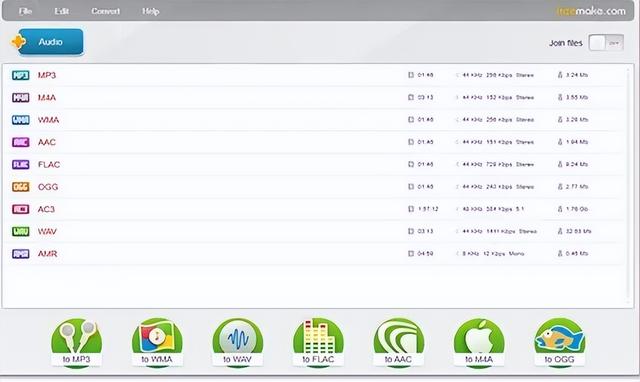640x382 pixels.
Task: Click the M4A format badge icon
Action: [x=20, y=98]
